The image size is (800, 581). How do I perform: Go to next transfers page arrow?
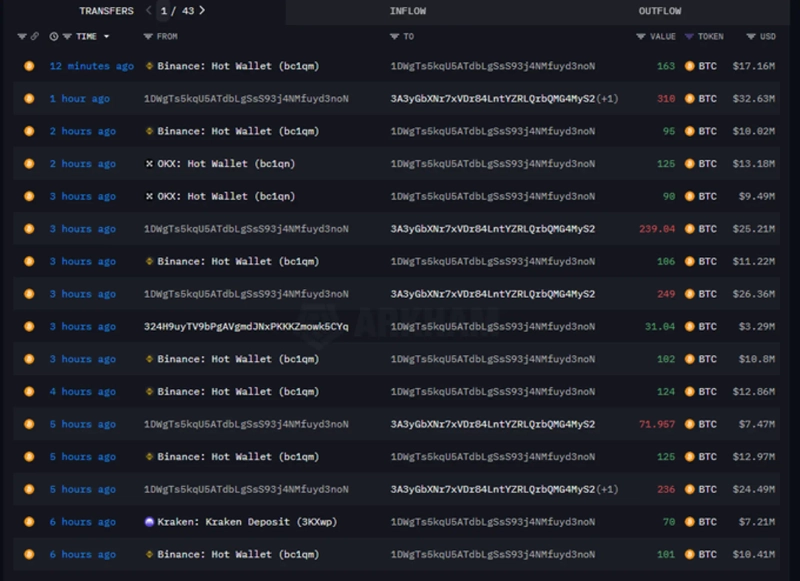coord(202,11)
